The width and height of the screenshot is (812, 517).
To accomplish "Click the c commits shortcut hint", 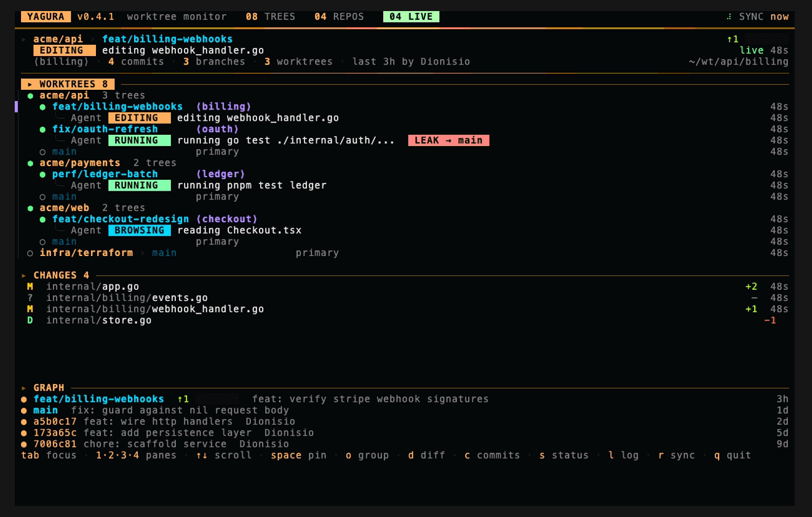I will 492,455.
